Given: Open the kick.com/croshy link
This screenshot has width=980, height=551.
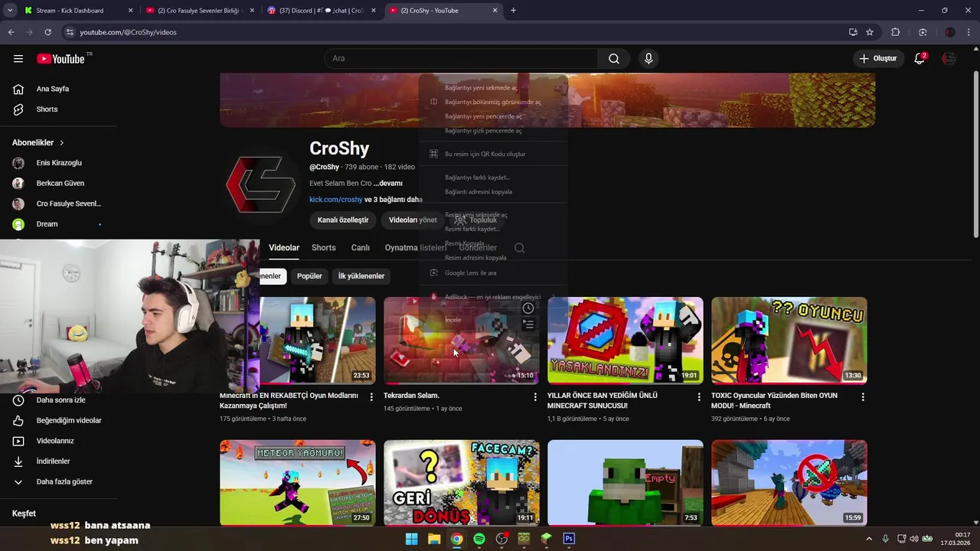Looking at the screenshot, I should 335,200.
